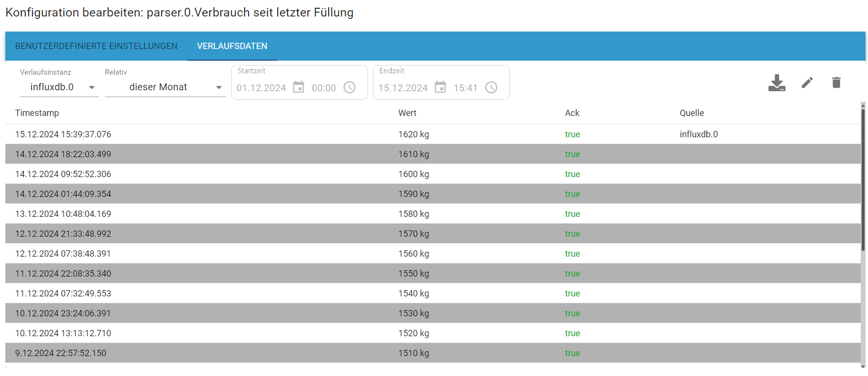Click the Timestamp column header
This screenshot has width=868, height=376.
click(x=37, y=113)
